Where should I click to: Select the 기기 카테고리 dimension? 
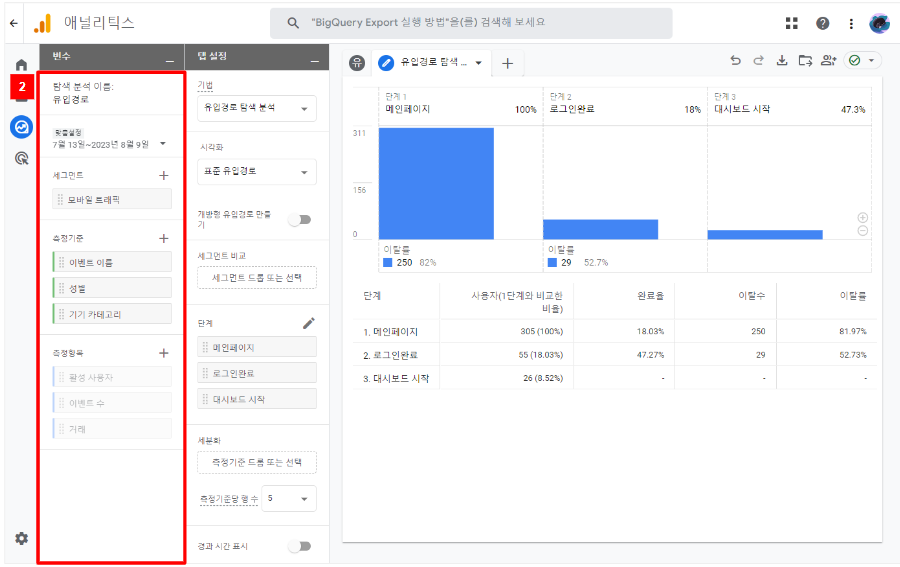coord(112,314)
